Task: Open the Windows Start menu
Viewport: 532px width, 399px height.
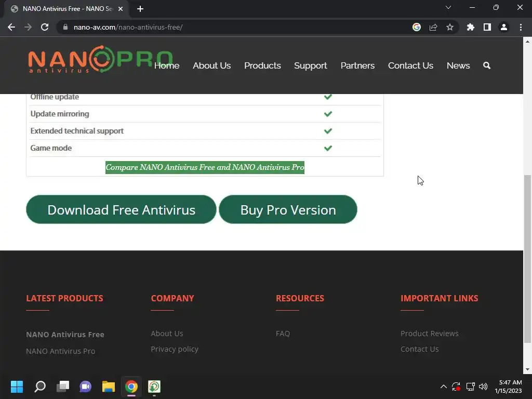Action: 17,387
